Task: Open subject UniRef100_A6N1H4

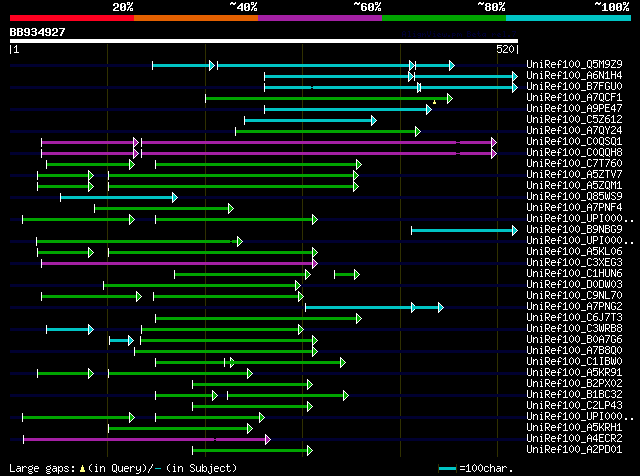Action: [x=574, y=75]
